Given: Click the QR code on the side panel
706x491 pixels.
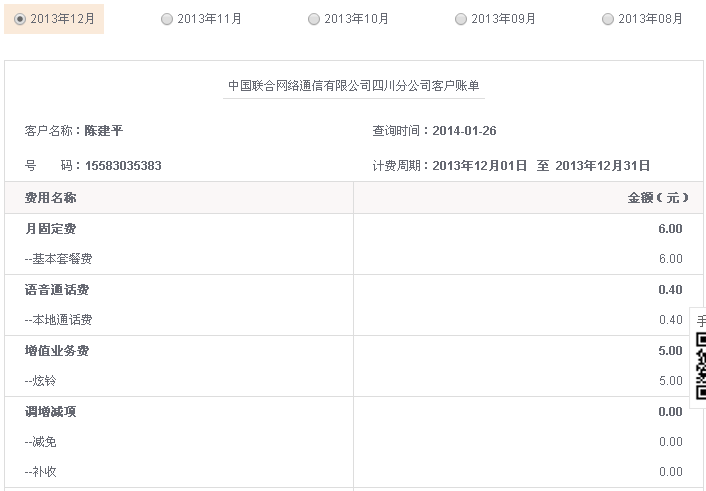Looking at the screenshot, I should (x=701, y=366).
